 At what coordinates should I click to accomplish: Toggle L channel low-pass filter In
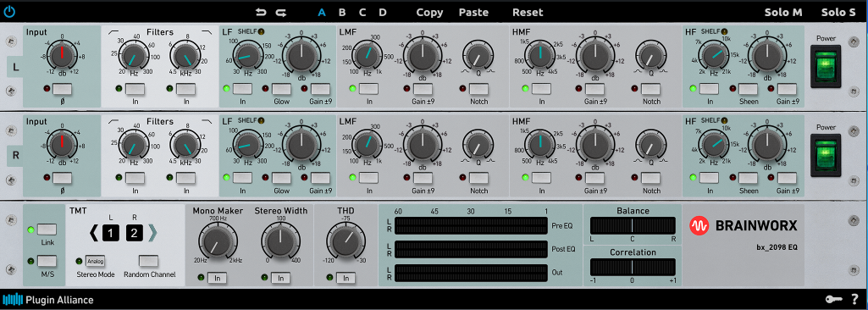(186, 89)
